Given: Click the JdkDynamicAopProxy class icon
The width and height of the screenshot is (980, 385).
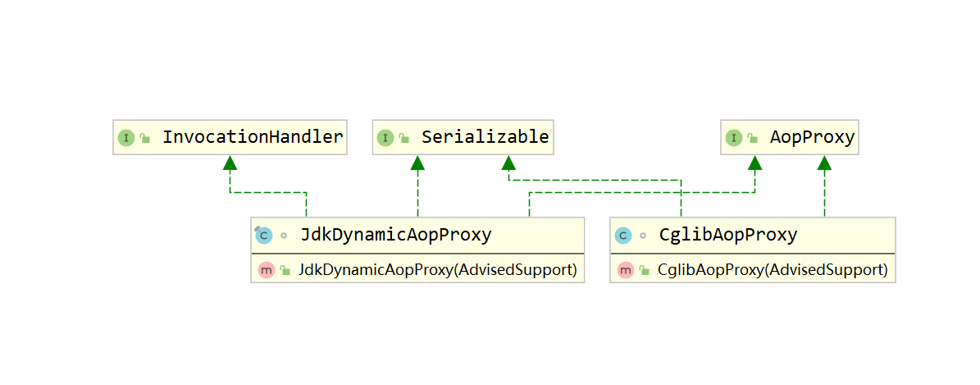Looking at the screenshot, I should 263,236.
